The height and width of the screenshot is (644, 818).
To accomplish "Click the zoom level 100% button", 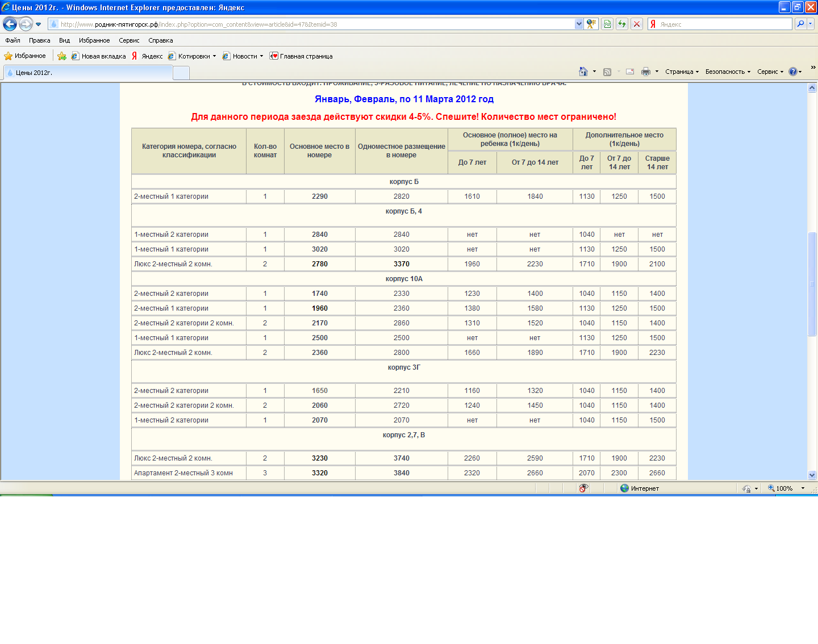I will [781, 488].
